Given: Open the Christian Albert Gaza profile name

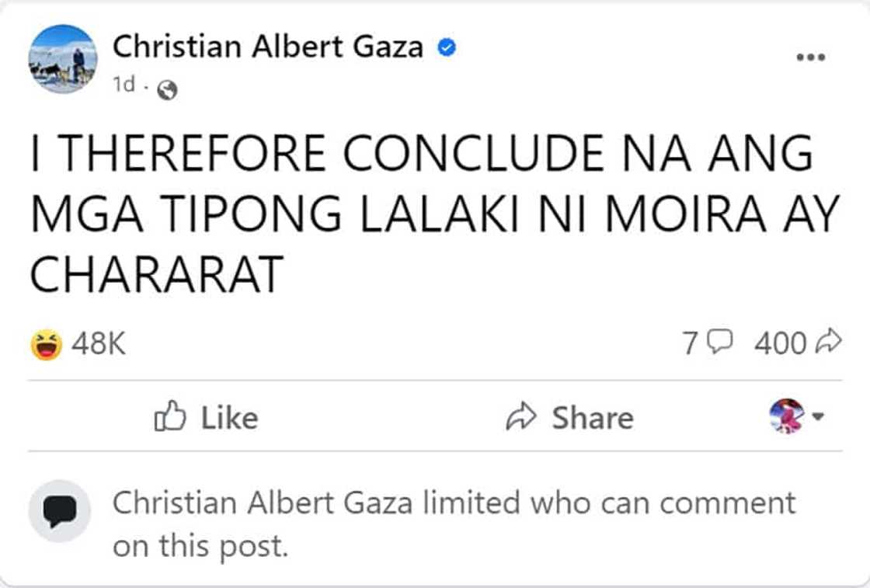Looking at the screenshot, I should click(268, 47).
